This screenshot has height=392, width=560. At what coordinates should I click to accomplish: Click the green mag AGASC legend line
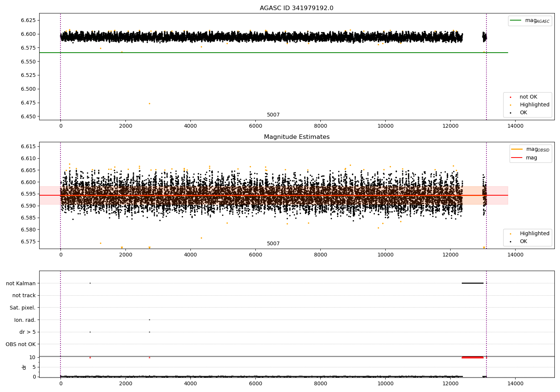click(516, 21)
